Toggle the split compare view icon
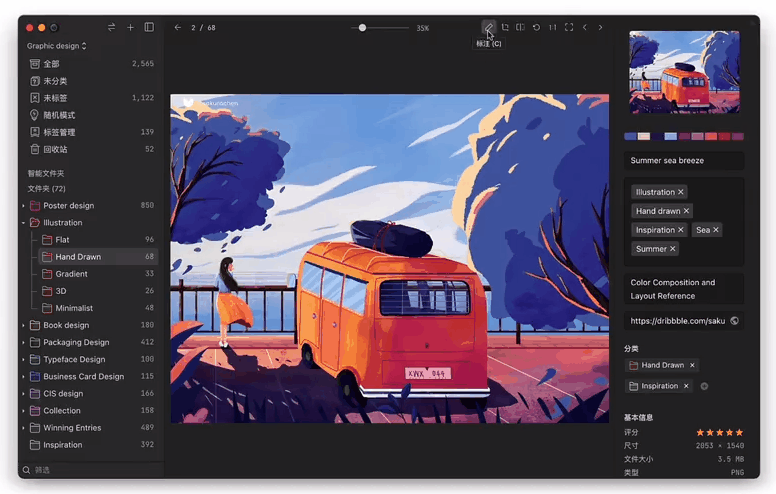 [520, 27]
